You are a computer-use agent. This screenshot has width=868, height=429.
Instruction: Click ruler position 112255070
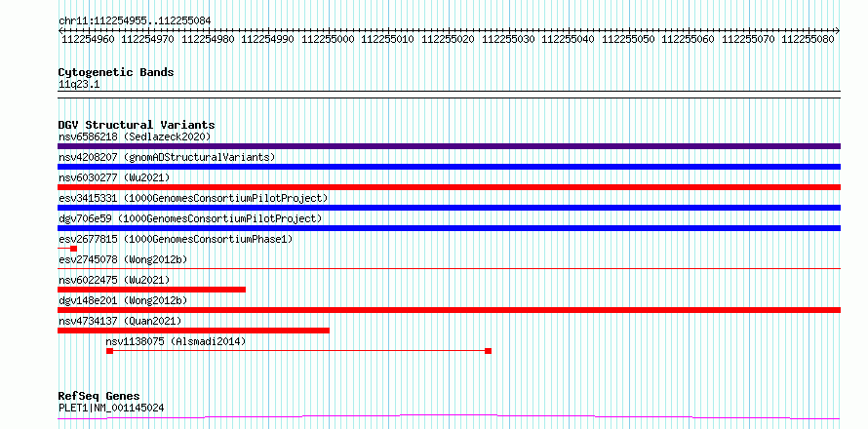click(749, 39)
